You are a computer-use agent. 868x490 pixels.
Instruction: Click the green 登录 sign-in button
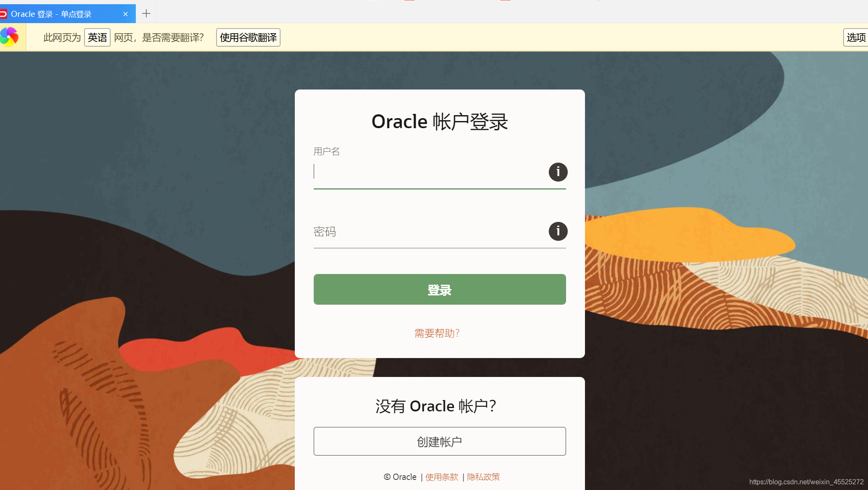439,290
